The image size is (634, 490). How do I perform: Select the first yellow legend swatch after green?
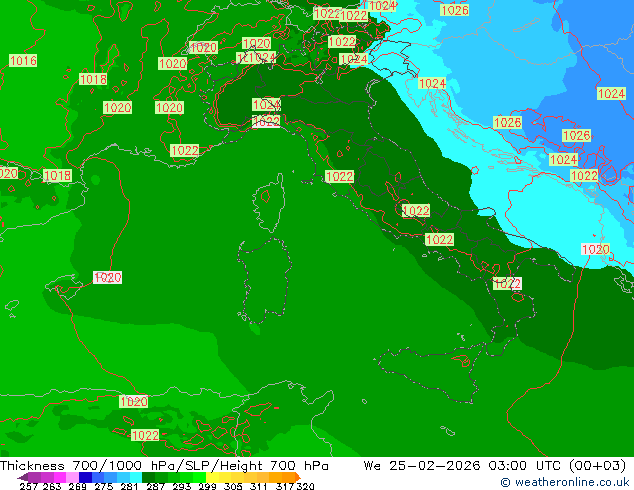point(212,477)
